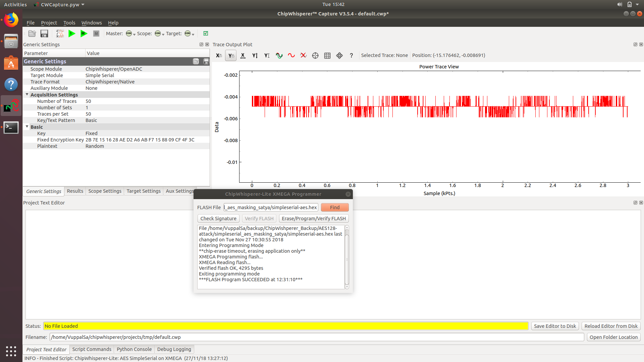
Task: Click the Master connection status icon
Action: (129, 33)
